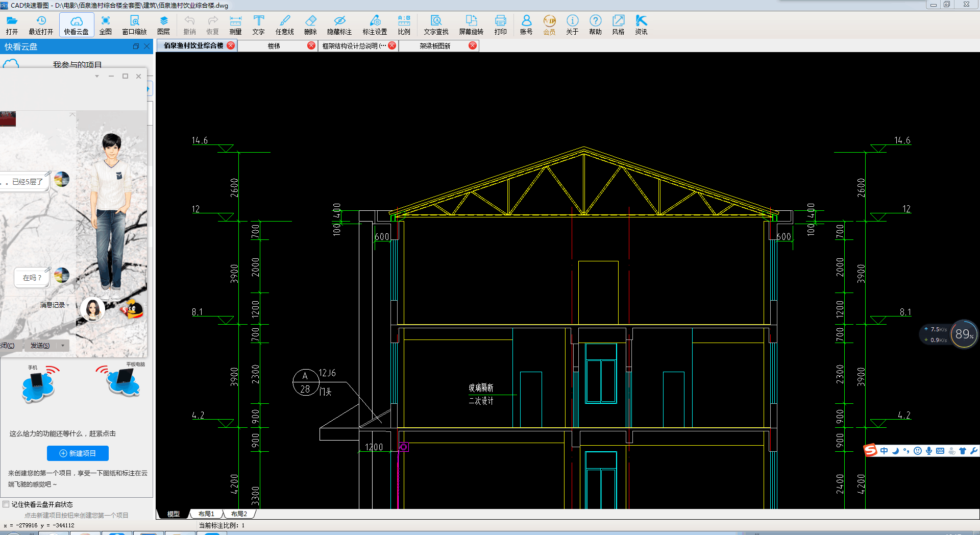980x535 pixels.
Task: Switch to the 佰泉渔村饮业综合楼 drawing tab
Action: click(193, 45)
